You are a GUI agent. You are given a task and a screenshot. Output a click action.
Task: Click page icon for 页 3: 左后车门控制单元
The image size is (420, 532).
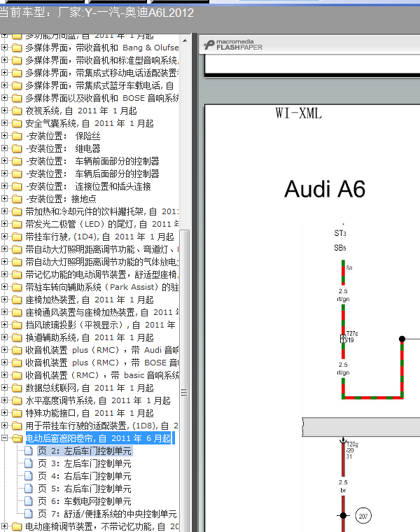[29, 463]
